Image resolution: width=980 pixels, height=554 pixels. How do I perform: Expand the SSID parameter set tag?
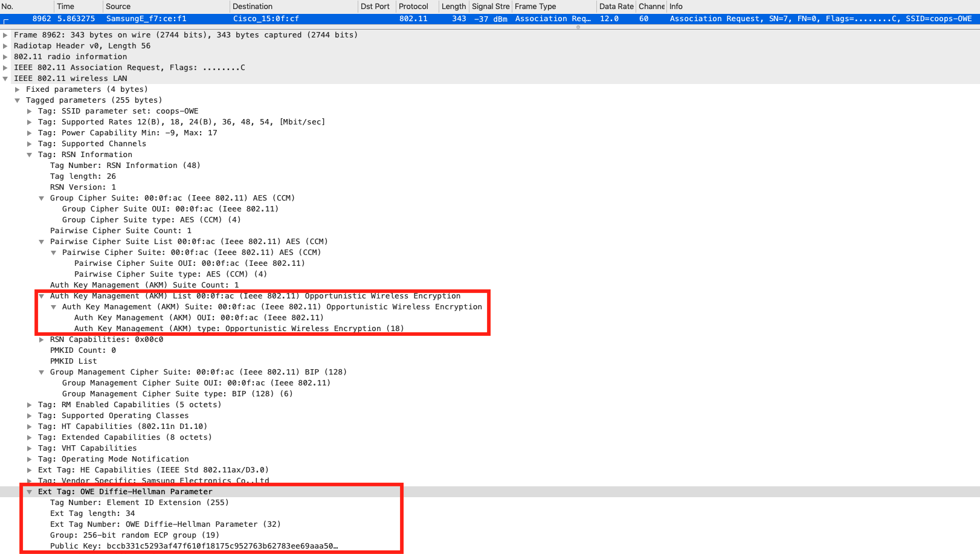pos(30,111)
